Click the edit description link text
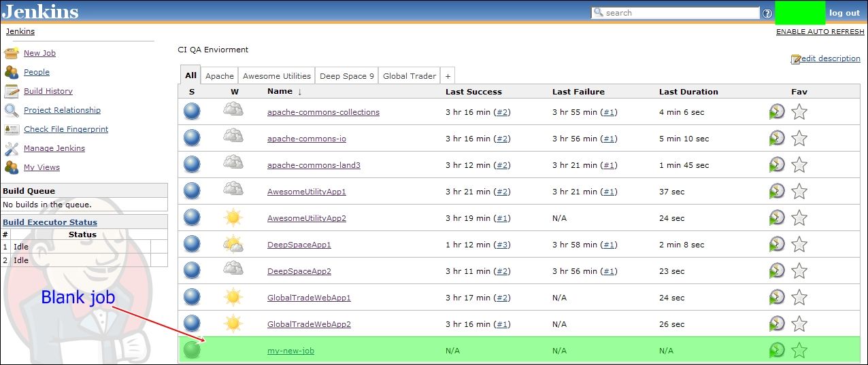Viewport: 868px width, 365px height. click(x=831, y=58)
